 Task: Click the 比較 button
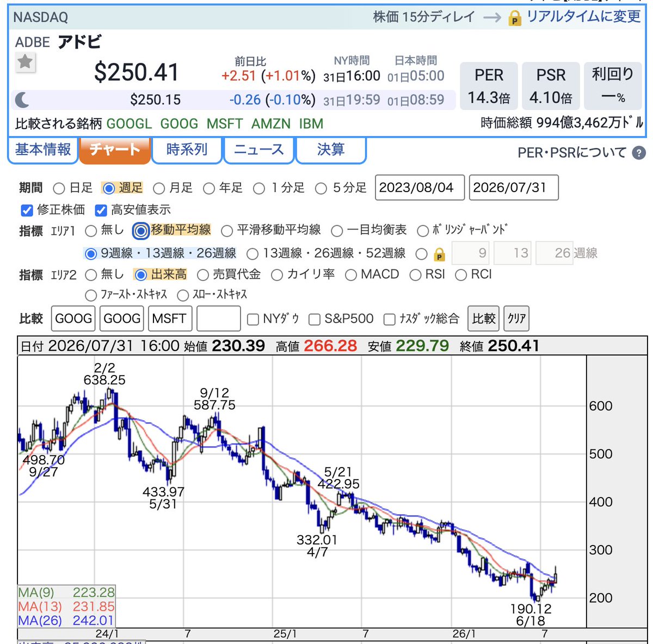[484, 318]
